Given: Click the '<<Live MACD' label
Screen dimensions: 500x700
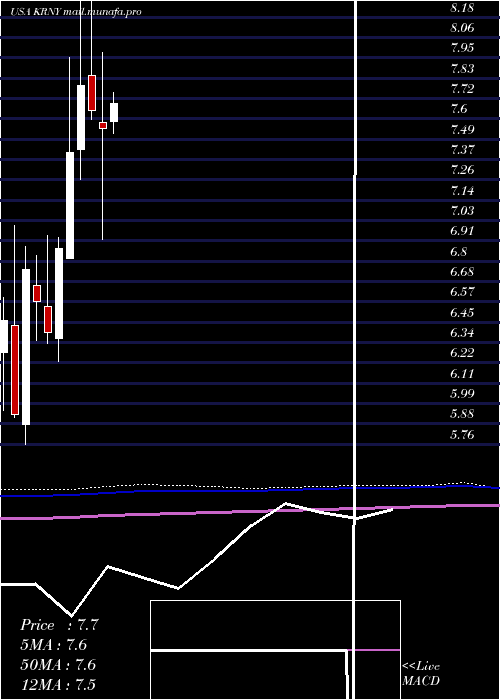Looking at the screenshot, I should pos(421,673).
